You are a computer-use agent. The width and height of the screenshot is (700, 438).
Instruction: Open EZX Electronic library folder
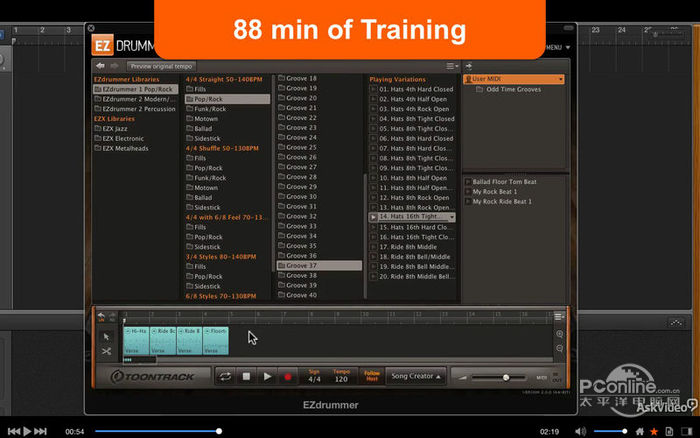point(119,138)
